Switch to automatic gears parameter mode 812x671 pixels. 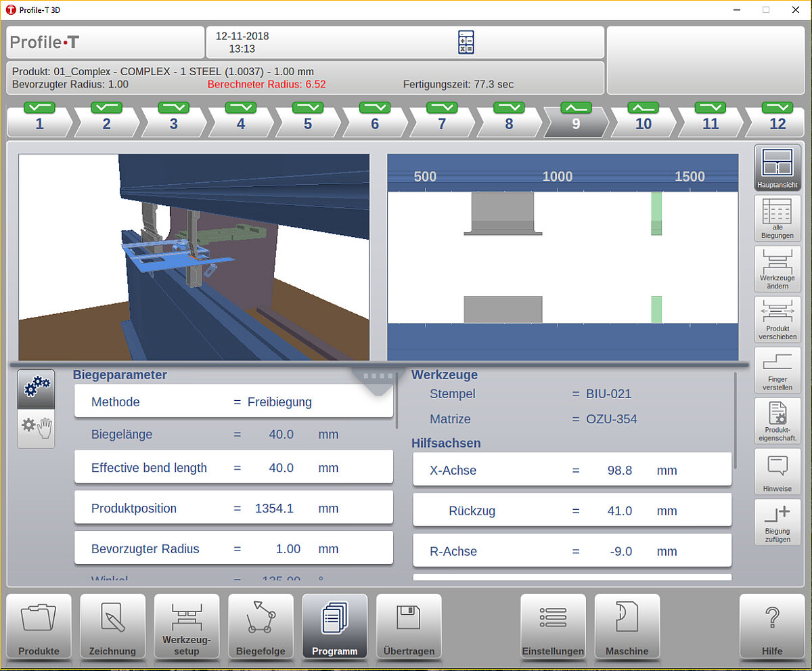pos(36,389)
